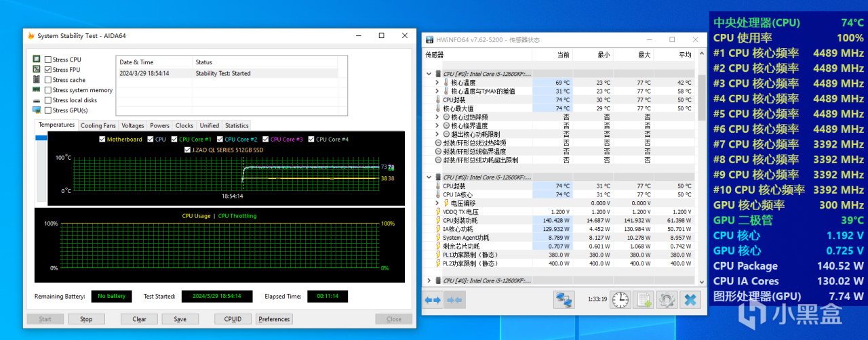868x340 pixels.
Task: Expand the 超出核心功耗限制 row
Action: 437,134
